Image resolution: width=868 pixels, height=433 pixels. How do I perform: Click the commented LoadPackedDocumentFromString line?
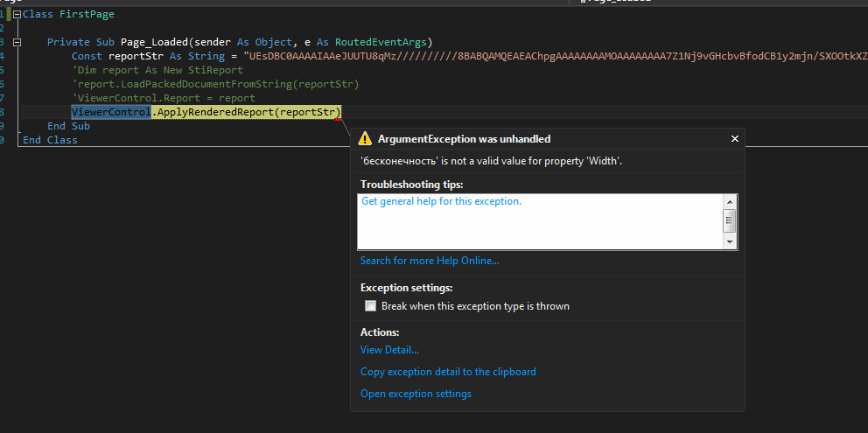pos(215,84)
